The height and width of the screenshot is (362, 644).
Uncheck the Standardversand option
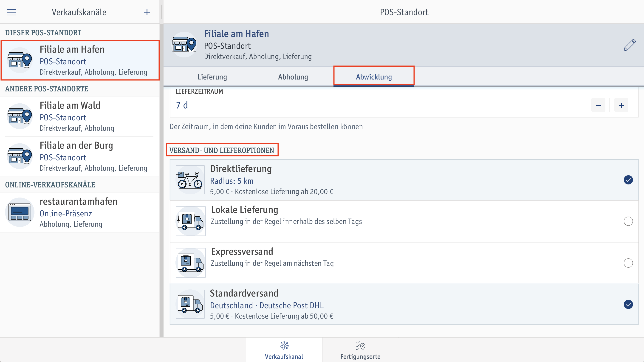(x=628, y=305)
